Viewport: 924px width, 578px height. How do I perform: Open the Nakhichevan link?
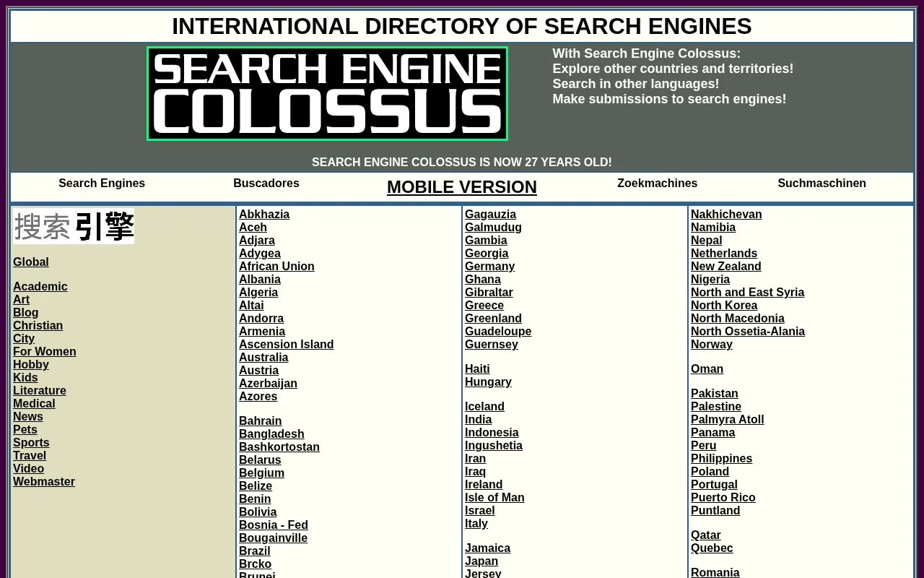726,215
